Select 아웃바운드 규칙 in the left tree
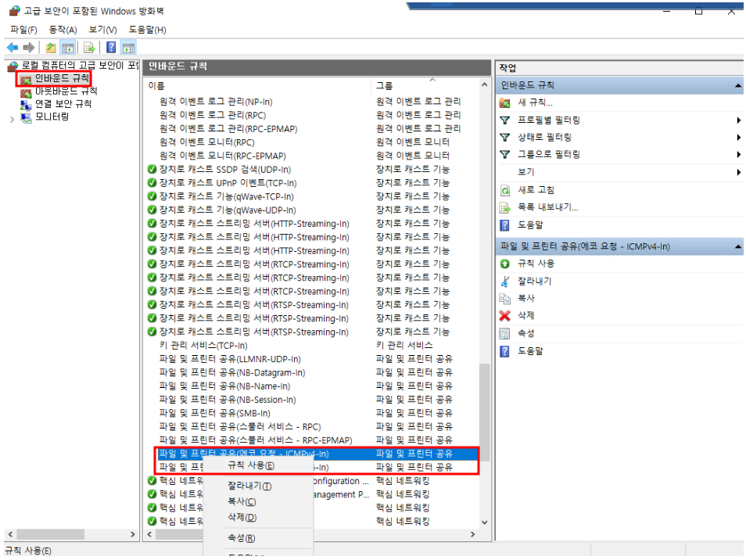This screenshot has height=560, width=746. 66,91
